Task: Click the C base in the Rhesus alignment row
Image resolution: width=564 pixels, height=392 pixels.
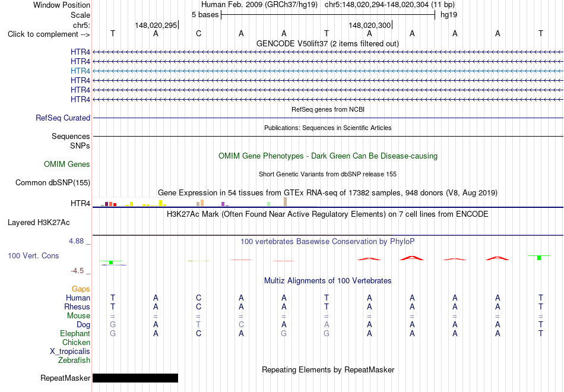Action: (x=198, y=306)
